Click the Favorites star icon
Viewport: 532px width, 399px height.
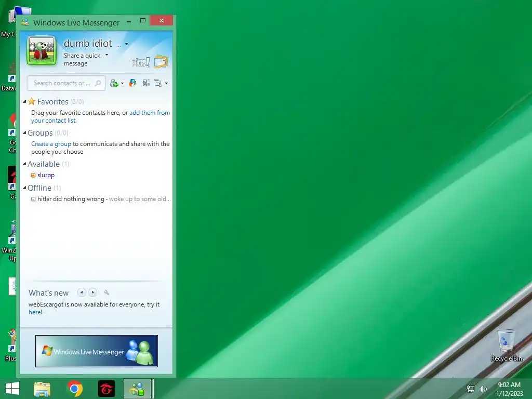click(x=32, y=101)
